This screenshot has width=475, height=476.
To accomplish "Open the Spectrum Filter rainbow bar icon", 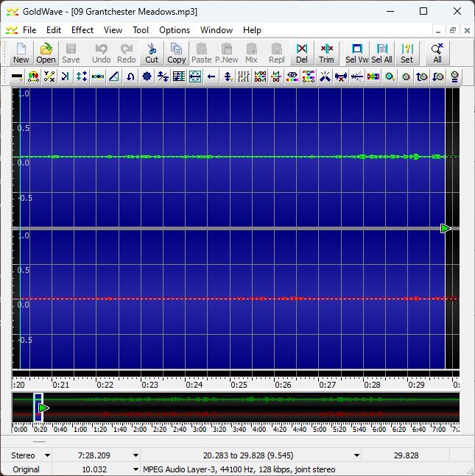I will 373,77.
